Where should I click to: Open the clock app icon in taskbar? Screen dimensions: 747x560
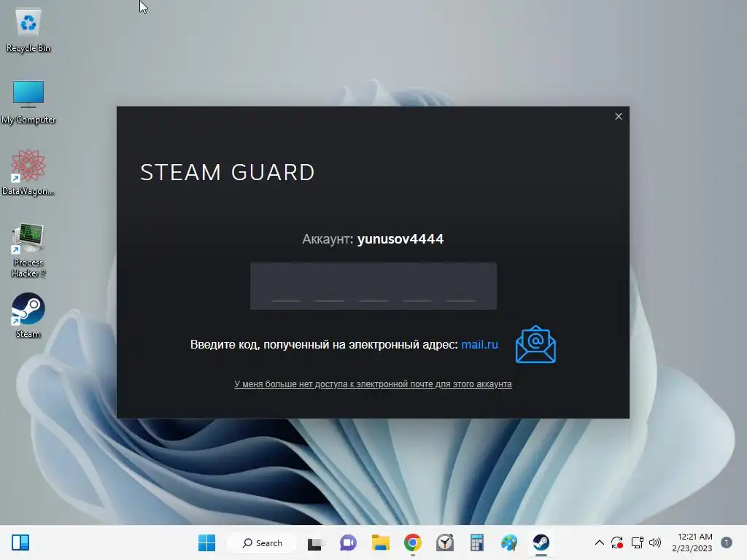(x=445, y=542)
